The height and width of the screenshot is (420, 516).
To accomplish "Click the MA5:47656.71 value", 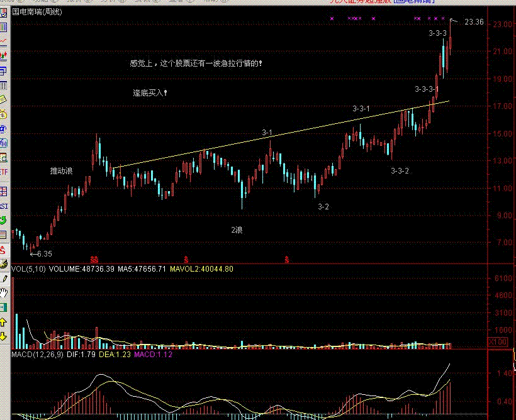I will [x=142, y=269].
